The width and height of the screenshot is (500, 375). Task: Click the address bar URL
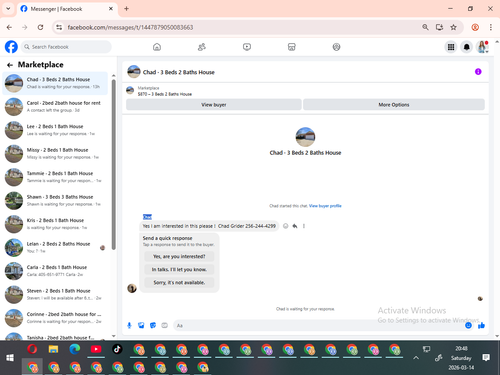tap(130, 27)
